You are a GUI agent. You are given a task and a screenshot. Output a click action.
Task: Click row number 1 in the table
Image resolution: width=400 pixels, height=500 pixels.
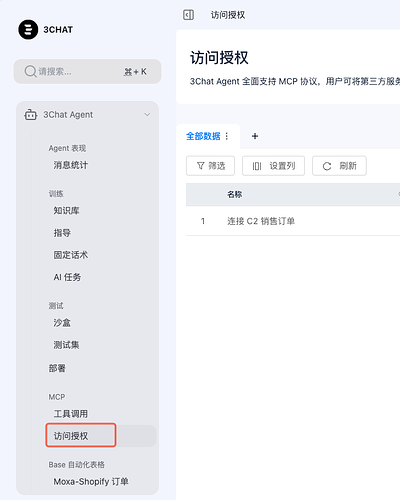click(203, 221)
